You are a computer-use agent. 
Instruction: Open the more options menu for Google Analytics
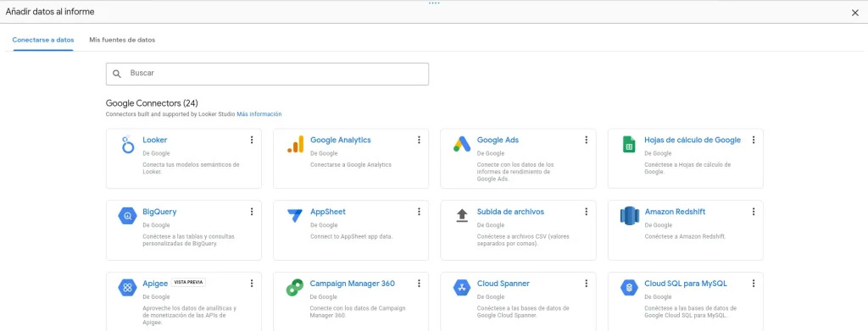[x=419, y=140]
